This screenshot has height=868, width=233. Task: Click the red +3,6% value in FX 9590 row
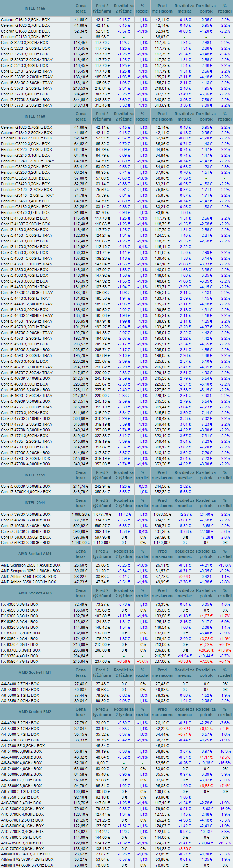(142, 661)
